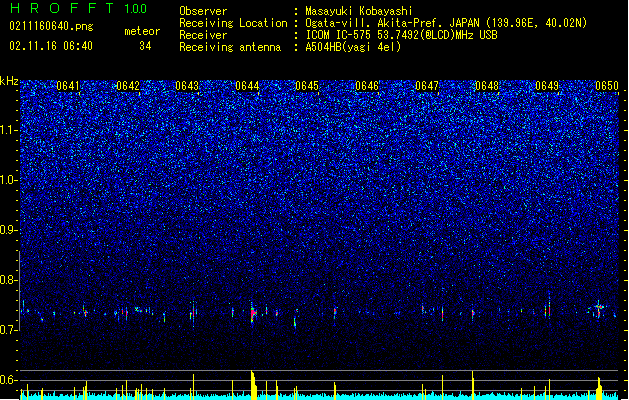Click the Ogata-vill. Akita-Pref. JAPAN location text
The image size is (629, 400).
pyautogui.click(x=446, y=23)
